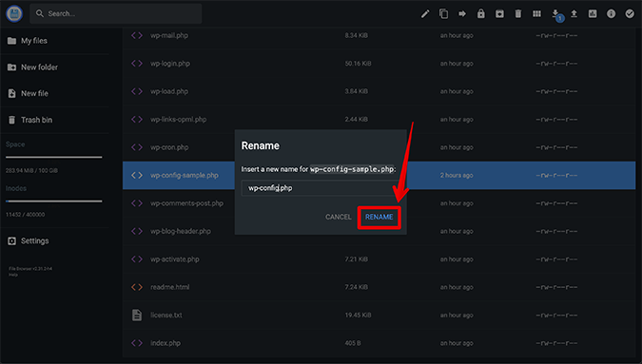This screenshot has height=364, width=642.
Task: Select the wp-mail.php file row
Action: (x=379, y=35)
